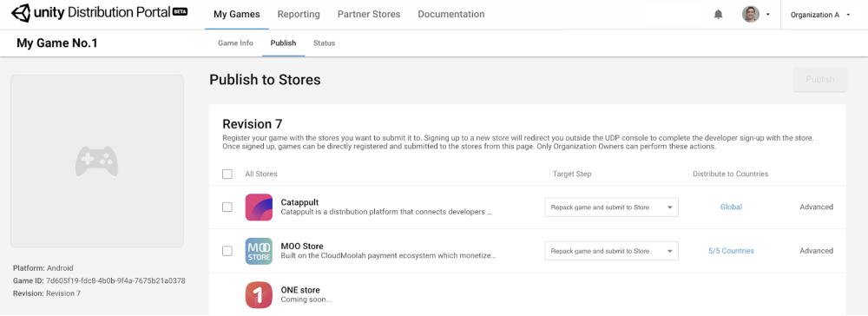Image resolution: width=868 pixels, height=316 pixels.
Task: Open the ONE store icon
Action: 259,295
